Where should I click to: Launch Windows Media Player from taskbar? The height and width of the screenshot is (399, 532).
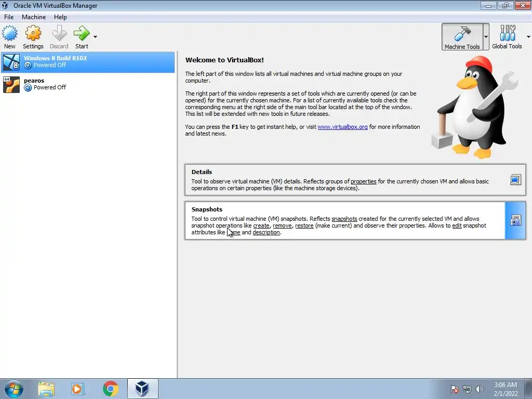pyautogui.click(x=77, y=389)
